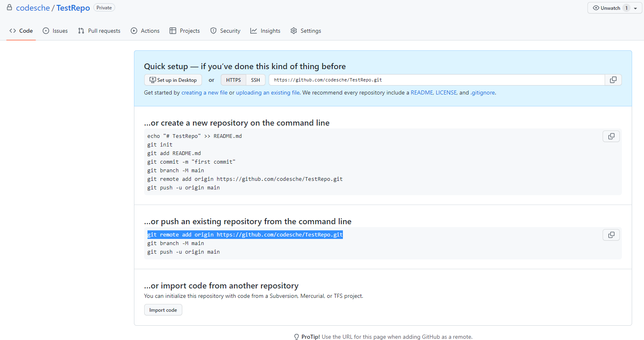Open the codesche owner profile link
Screen dimensions: 644x340
point(33,8)
